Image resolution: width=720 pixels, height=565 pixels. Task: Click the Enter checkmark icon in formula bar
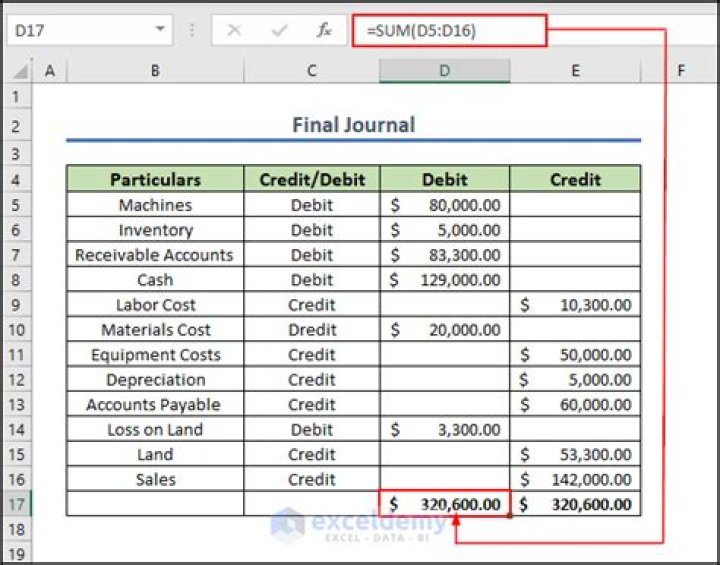pos(280,30)
